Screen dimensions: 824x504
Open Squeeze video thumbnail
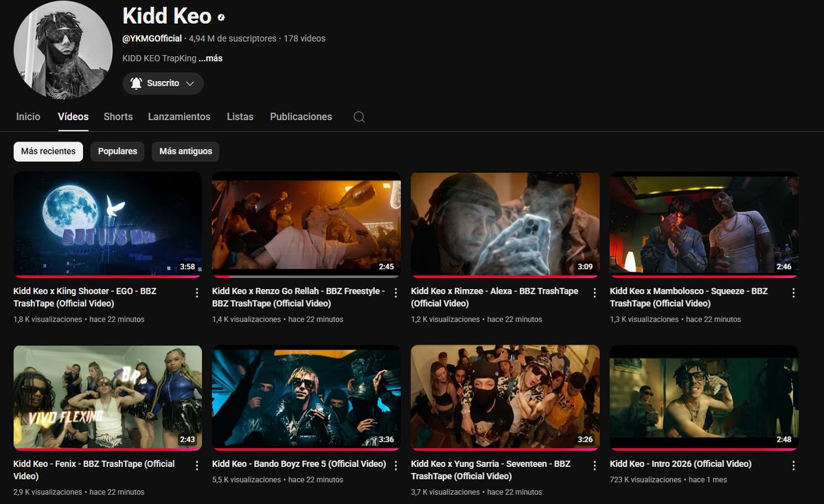[704, 224]
